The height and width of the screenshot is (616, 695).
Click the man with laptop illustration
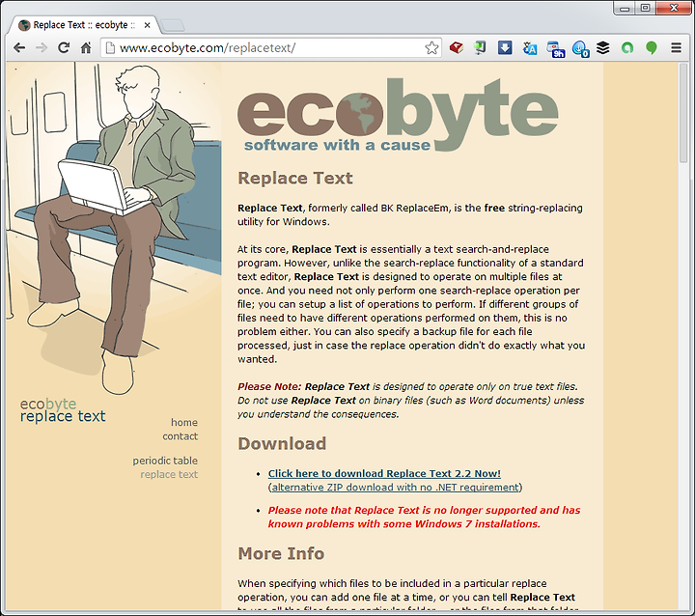coord(114,229)
